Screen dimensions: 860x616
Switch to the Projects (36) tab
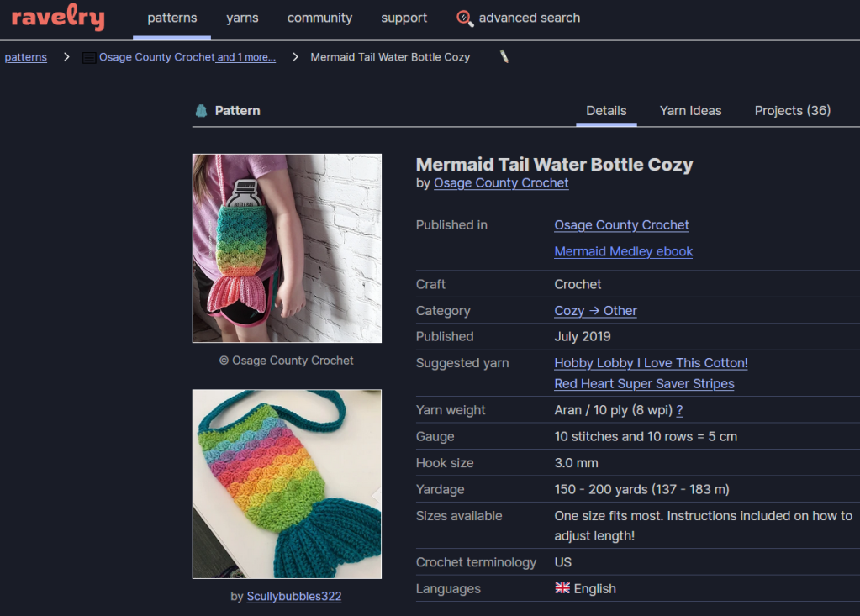click(792, 110)
